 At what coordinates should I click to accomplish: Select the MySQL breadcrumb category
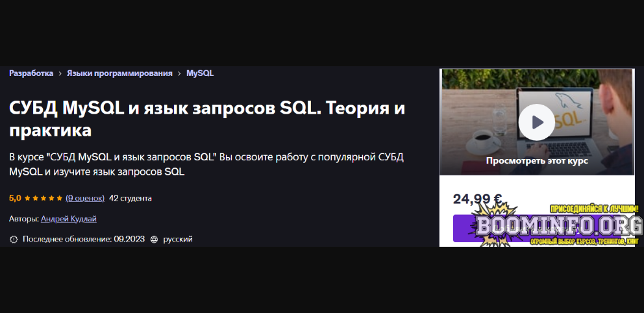200,73
